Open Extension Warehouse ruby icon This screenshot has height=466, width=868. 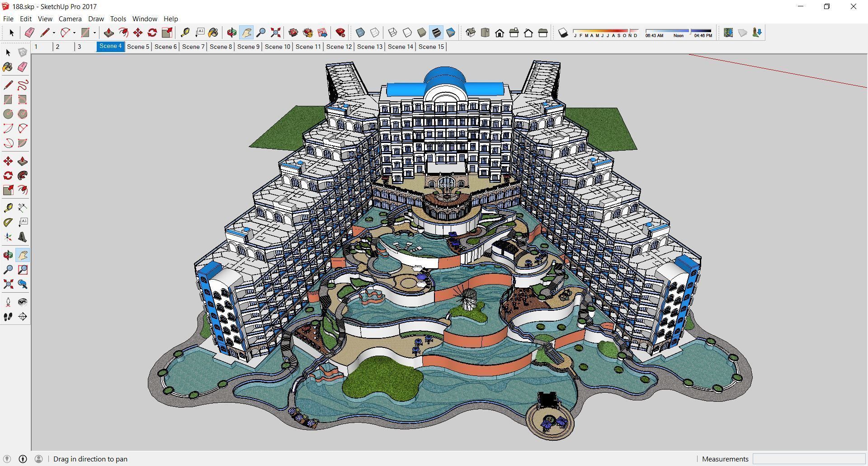tap(340, 33)
